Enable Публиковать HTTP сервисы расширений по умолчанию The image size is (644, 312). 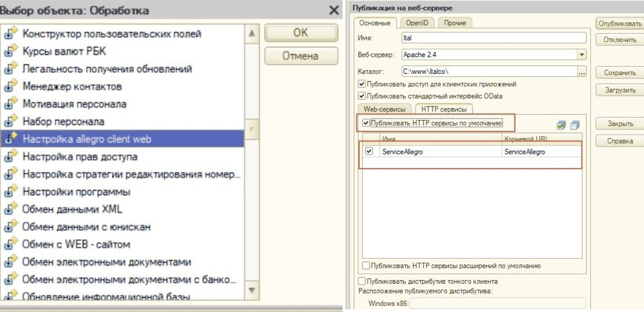pos(366,266)
